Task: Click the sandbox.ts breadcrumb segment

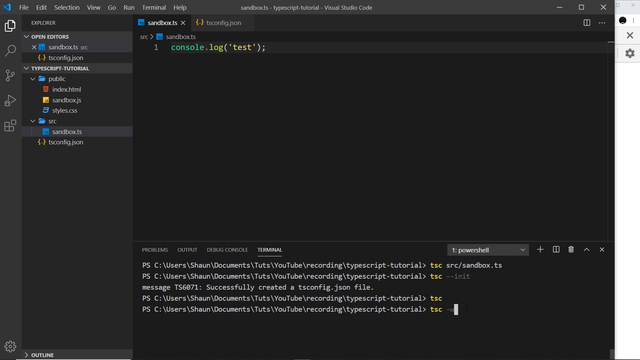Action: [176, 37]
